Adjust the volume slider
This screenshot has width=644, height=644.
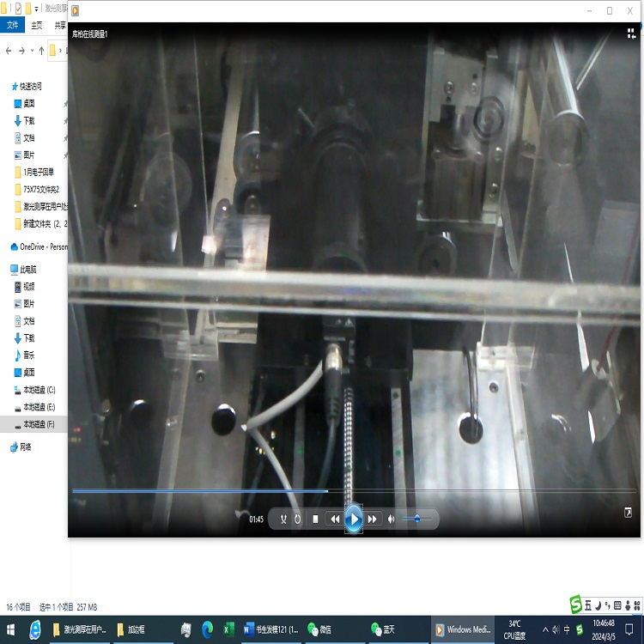point(417,519)
